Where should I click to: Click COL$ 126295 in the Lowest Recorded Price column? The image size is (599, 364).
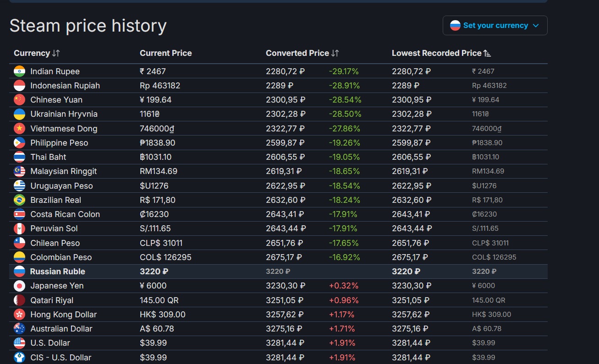click(494, 257)
